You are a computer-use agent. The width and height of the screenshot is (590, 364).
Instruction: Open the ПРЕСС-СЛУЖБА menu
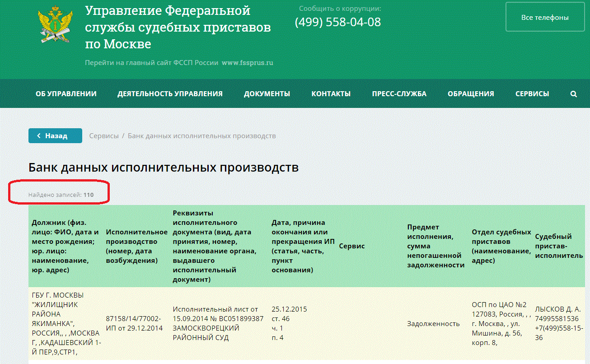click(x=399, y=94)
